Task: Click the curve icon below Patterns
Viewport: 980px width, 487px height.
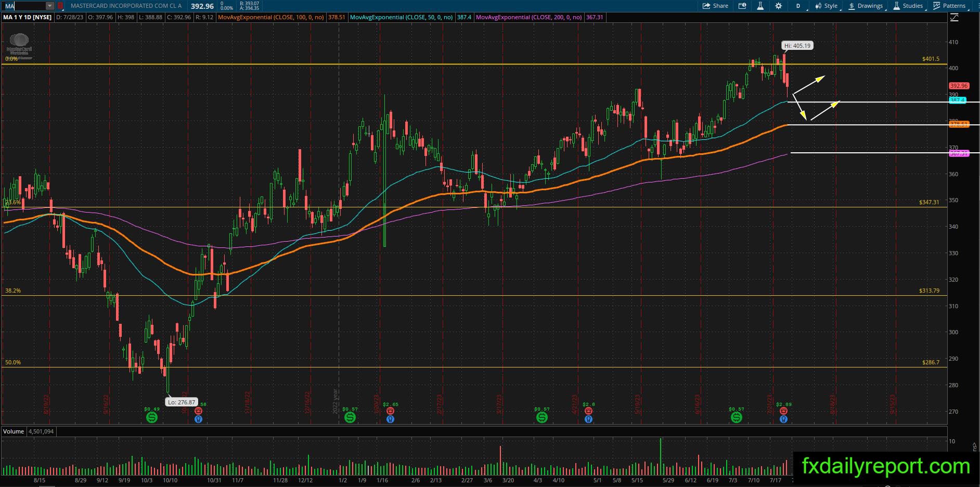Action: coord(955,18)
